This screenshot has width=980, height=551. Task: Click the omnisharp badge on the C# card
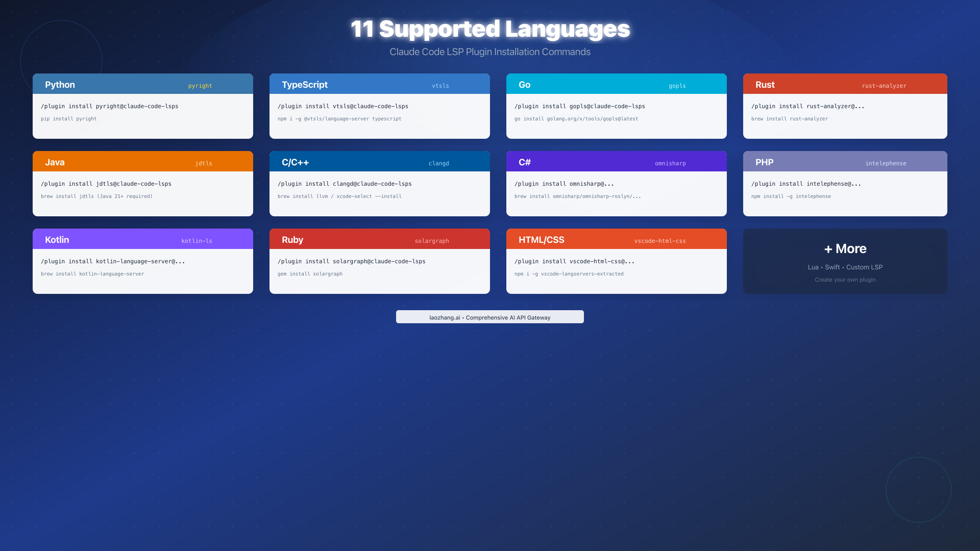pyautogui.click(x=670, y=163)
